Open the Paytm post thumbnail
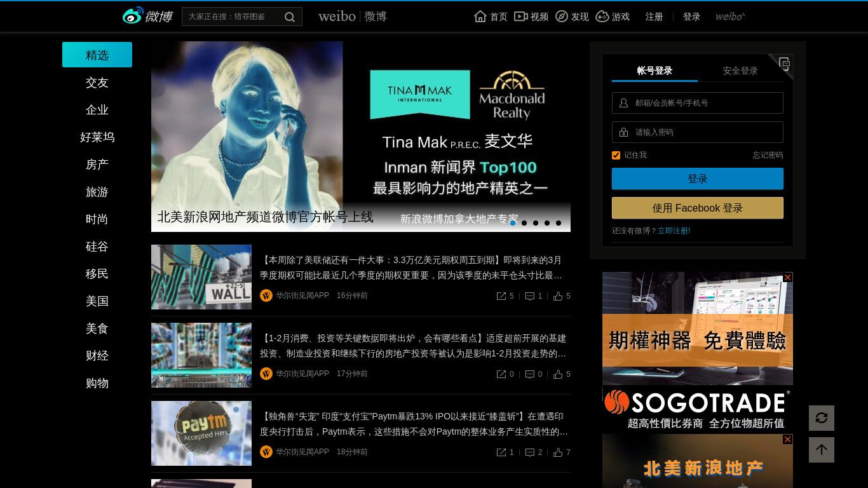The height and width of the screenshot is (488, 868). pos(201,433)
